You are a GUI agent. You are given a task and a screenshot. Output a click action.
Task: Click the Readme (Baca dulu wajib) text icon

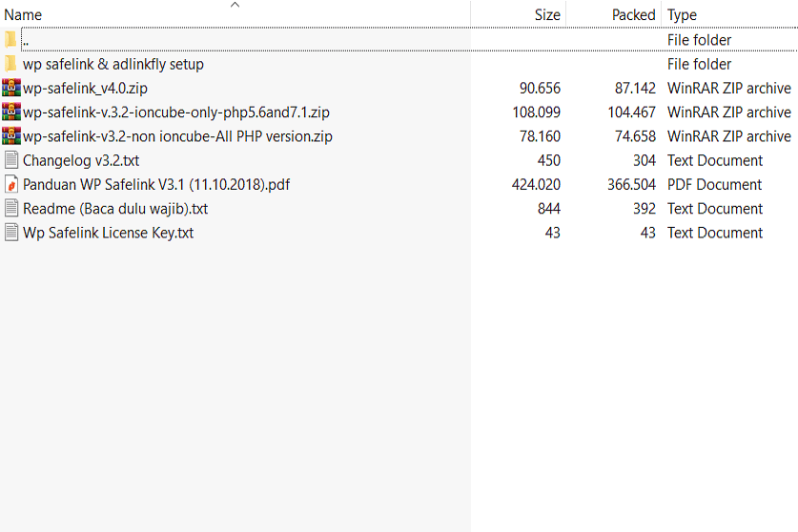click(x=11, y=208)
